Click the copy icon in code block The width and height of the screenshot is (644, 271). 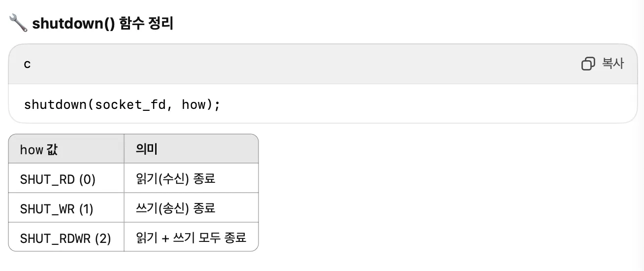click(x=588, y=64)
